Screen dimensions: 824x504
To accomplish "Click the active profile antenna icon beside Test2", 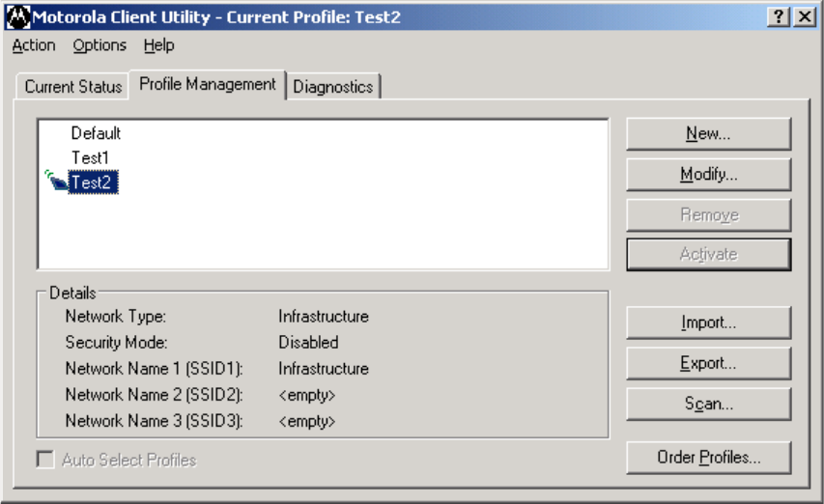I will [56, 182].
